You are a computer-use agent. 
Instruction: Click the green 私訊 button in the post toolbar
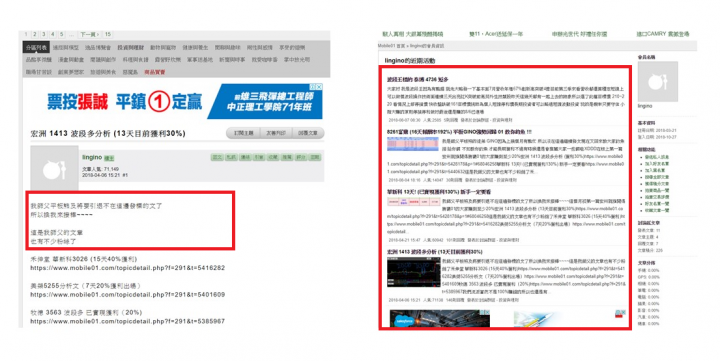pos(231,157)
